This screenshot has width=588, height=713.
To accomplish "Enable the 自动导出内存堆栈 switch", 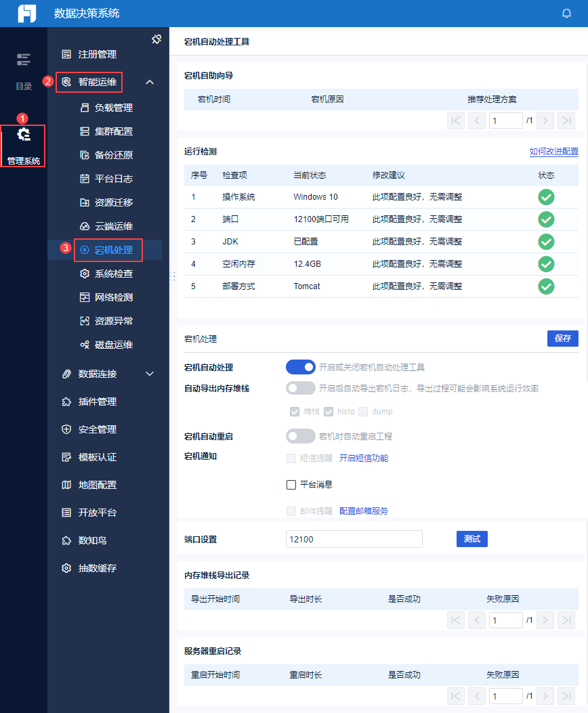I will point(301,388).
